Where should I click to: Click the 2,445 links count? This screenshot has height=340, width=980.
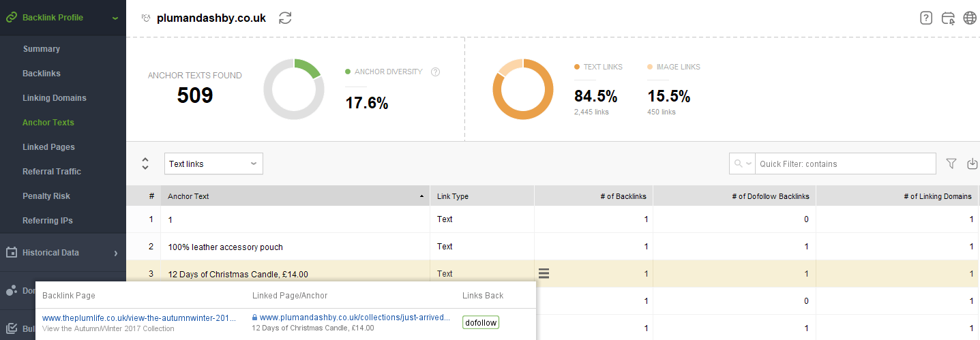tap(591, 112)
